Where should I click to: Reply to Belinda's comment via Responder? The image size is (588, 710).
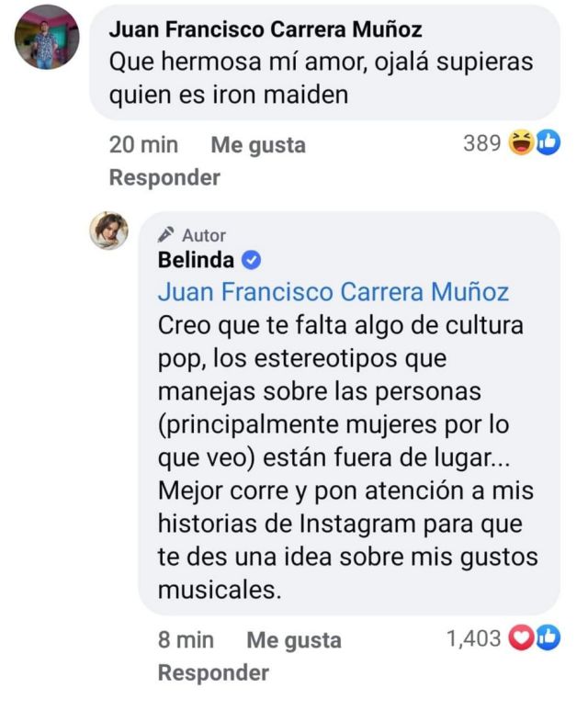(x=213, y=673)
